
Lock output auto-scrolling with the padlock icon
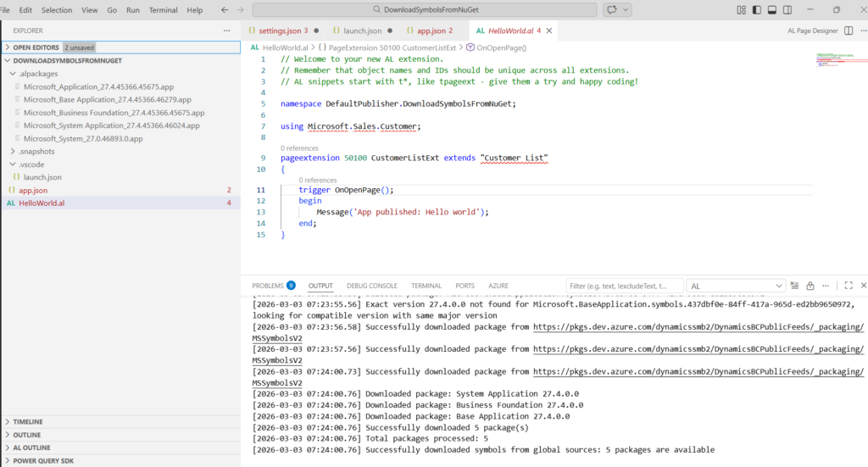point(810,286)
